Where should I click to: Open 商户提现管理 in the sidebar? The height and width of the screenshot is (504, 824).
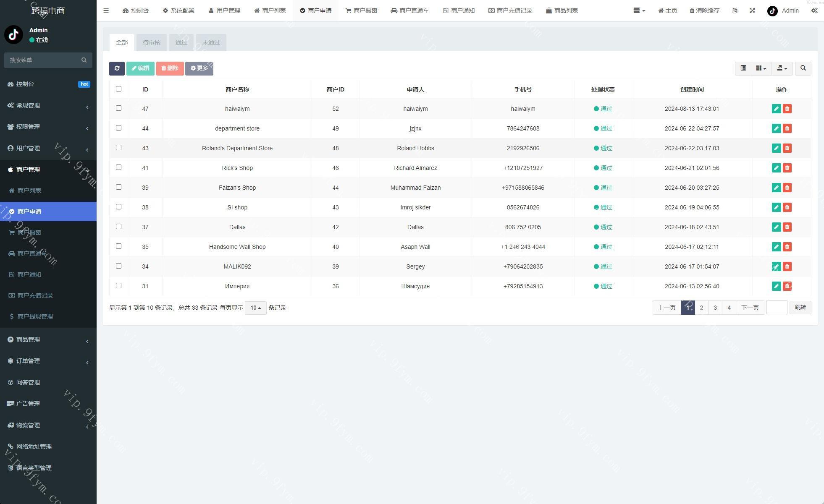pyautogui.click(x=35, y=316)
